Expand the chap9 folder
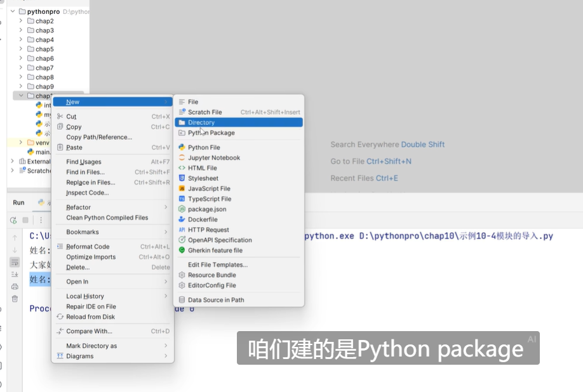 click(x=21, y=86)
